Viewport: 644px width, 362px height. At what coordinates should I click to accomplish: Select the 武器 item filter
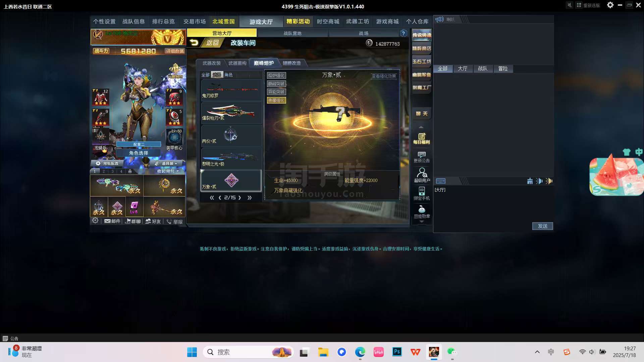(x=217, y=75)
